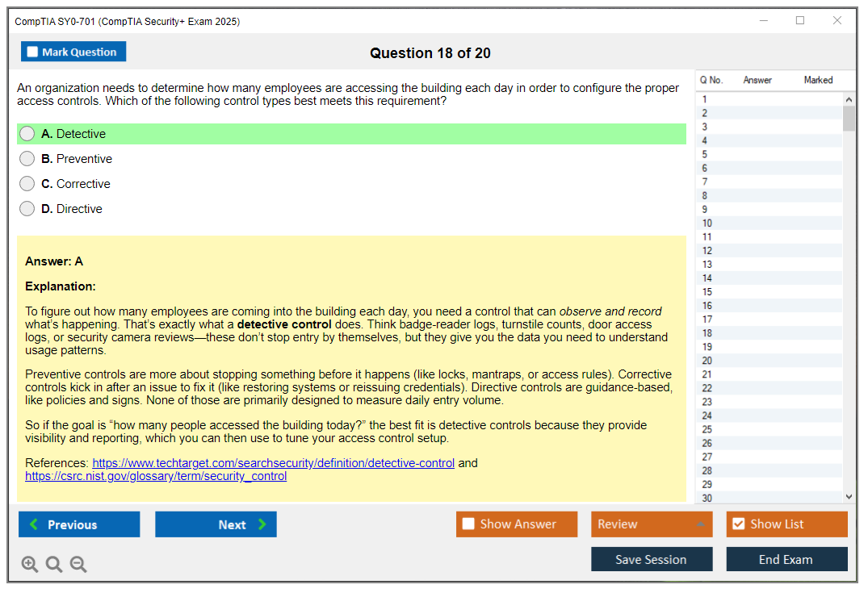Advance using the Next button
This screenshot has height=593, width=868.
tap(216, 524)
